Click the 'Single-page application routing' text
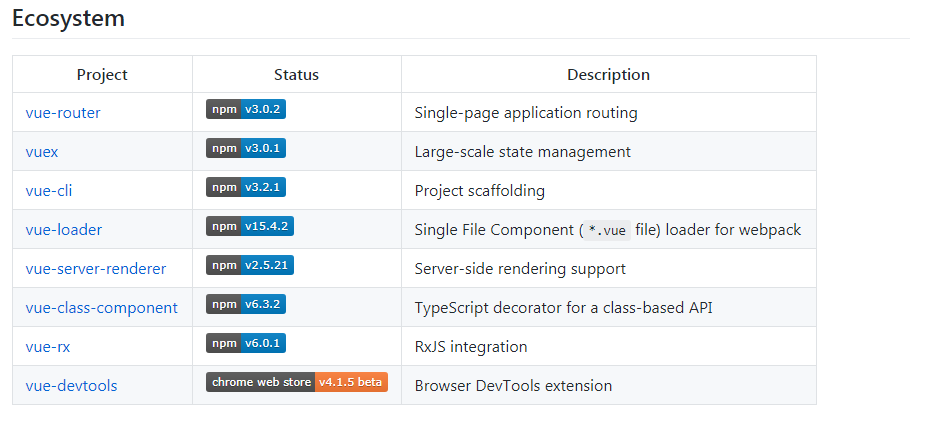Screen dimensions: 931x421 click(526, 112)
